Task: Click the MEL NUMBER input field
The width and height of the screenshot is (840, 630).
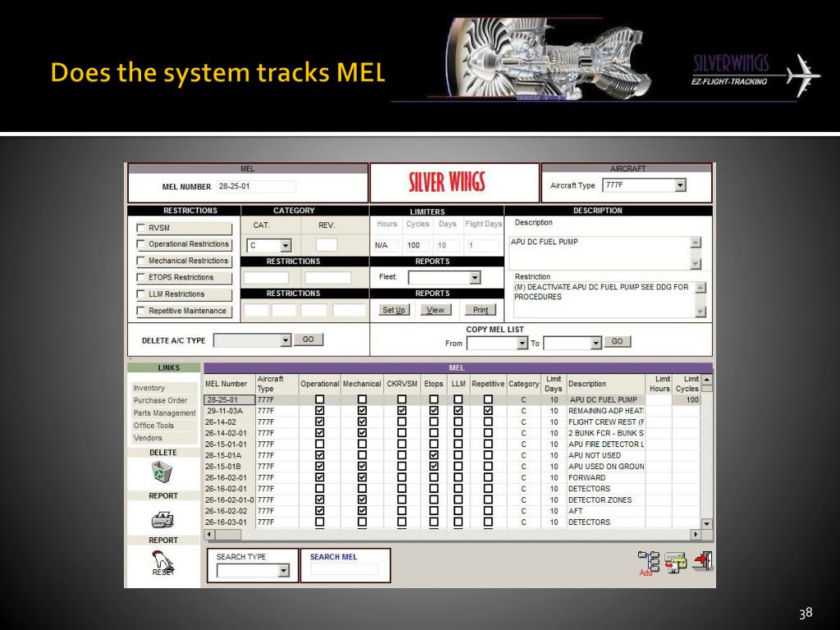Action: pos(256,186)
